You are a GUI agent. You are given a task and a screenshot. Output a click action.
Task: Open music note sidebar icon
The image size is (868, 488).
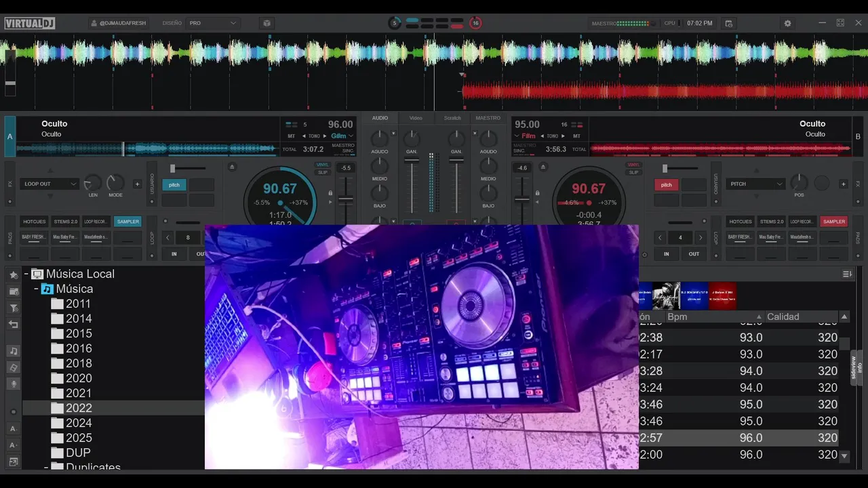coord(13,351)
